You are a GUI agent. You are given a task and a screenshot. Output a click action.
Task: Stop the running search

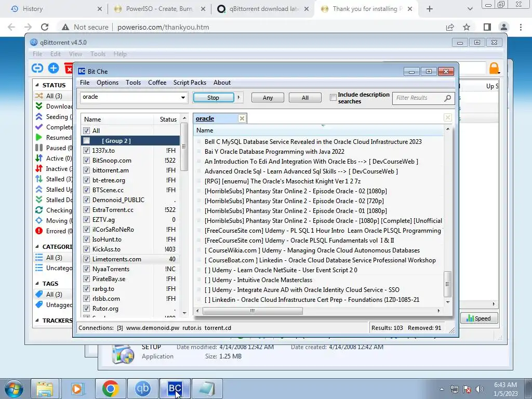(214, 97)
